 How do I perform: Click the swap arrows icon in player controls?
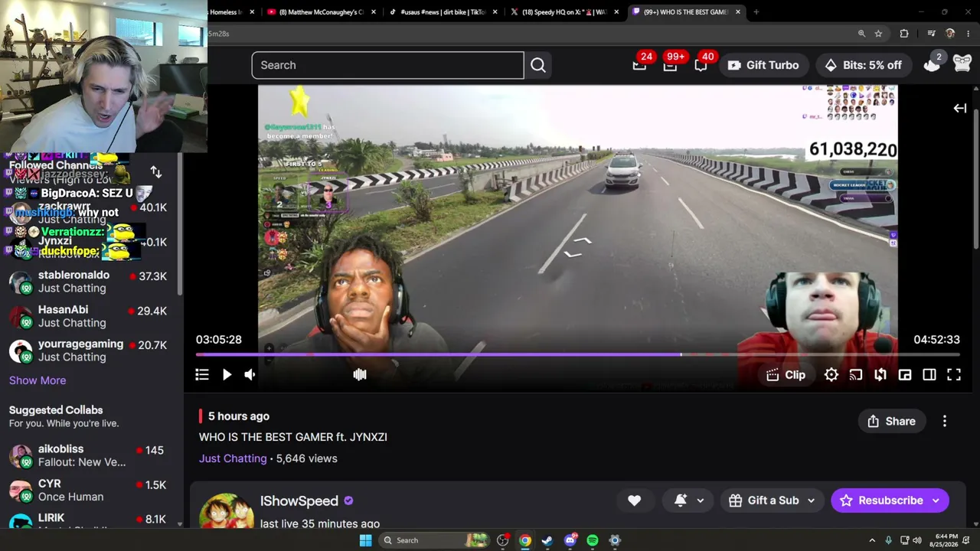click(880, 374)
